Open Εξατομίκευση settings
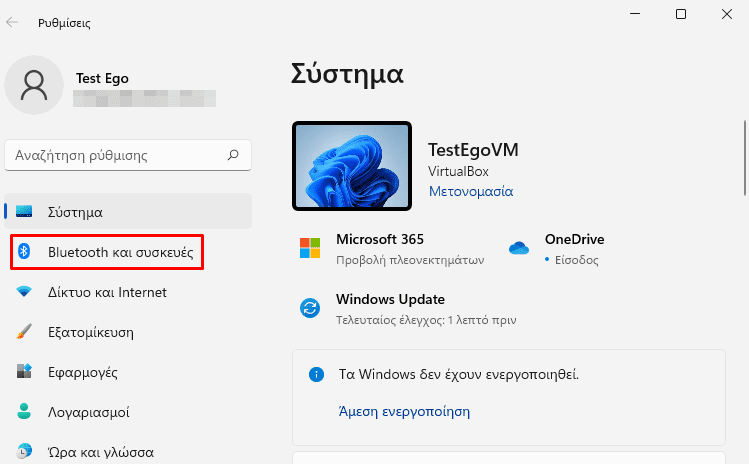Viewport: 749px width, 464px height. 128,332
